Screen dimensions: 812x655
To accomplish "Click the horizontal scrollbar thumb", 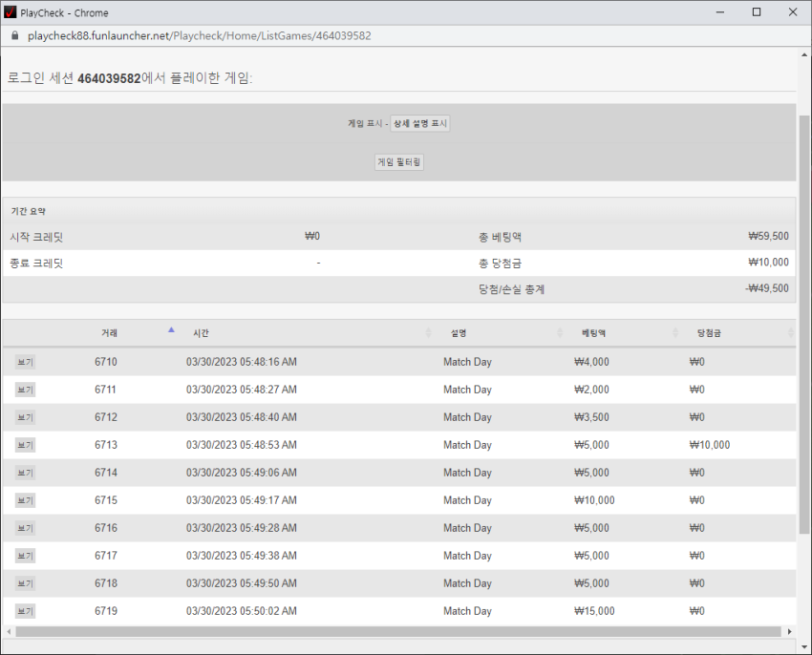I will pos(398,632).
